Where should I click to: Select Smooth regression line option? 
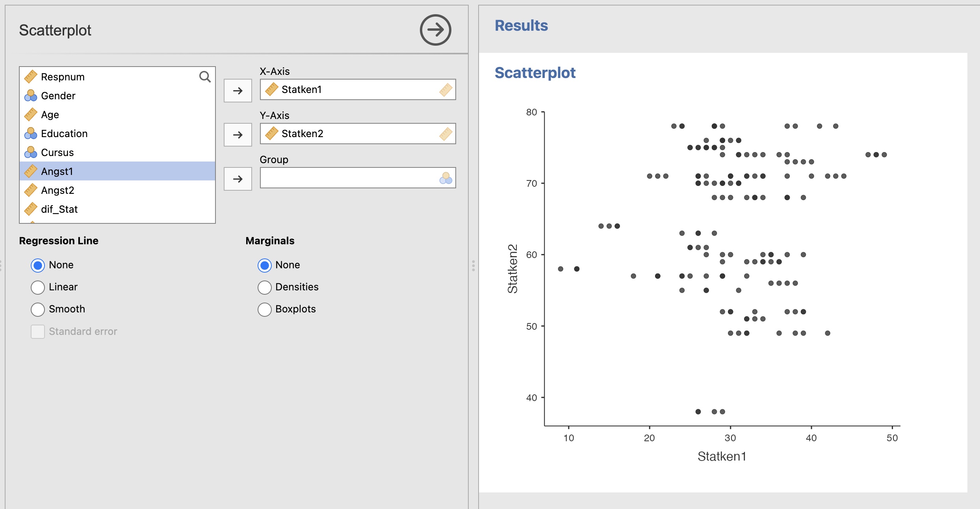point(38,309)
